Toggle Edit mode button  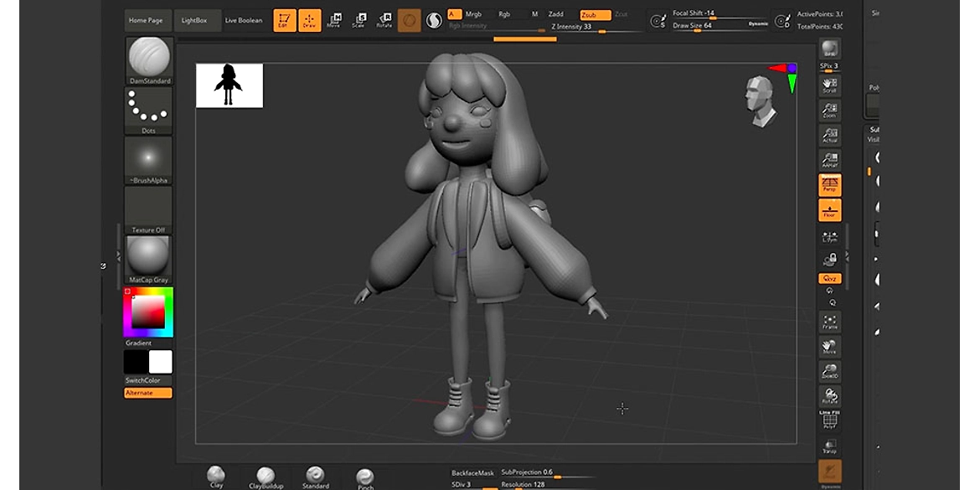pyautogui.click(x=285, y=20)
